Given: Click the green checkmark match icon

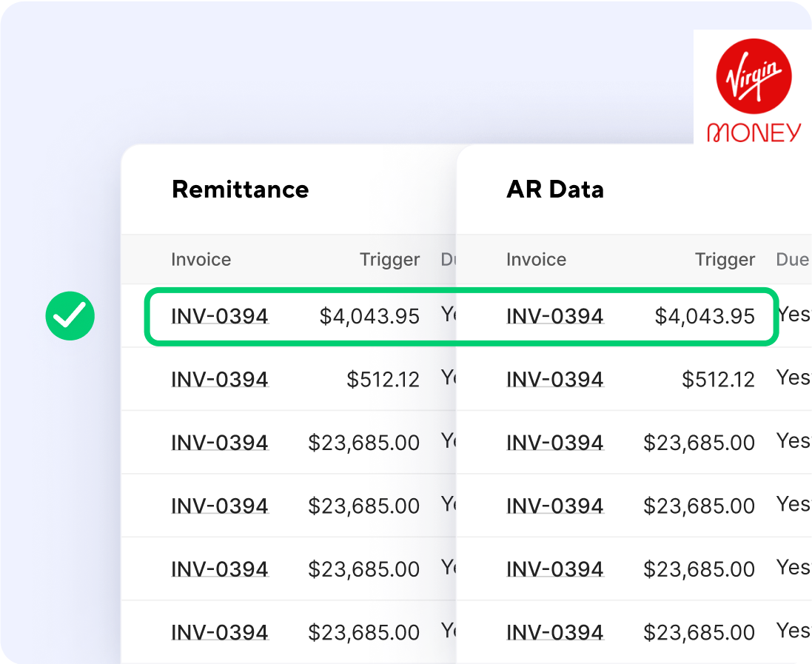Looking at the screenshot, I should pyautogui.click(x=70, y=316).
